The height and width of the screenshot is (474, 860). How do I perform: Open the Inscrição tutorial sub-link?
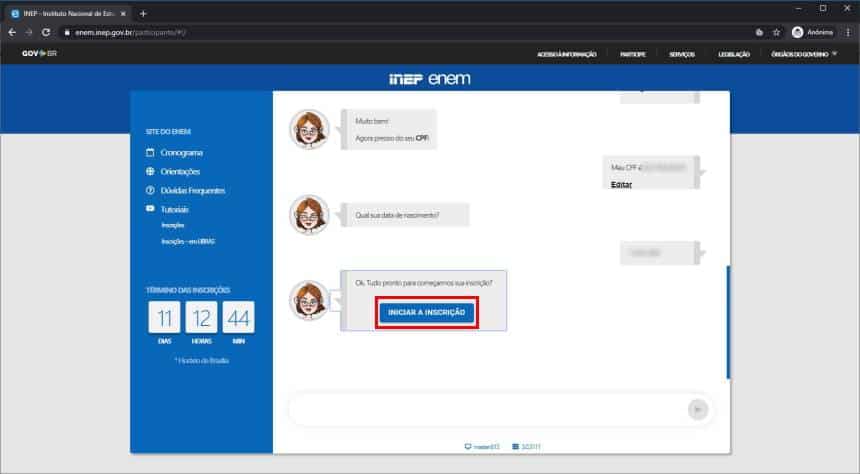point(173,225)
